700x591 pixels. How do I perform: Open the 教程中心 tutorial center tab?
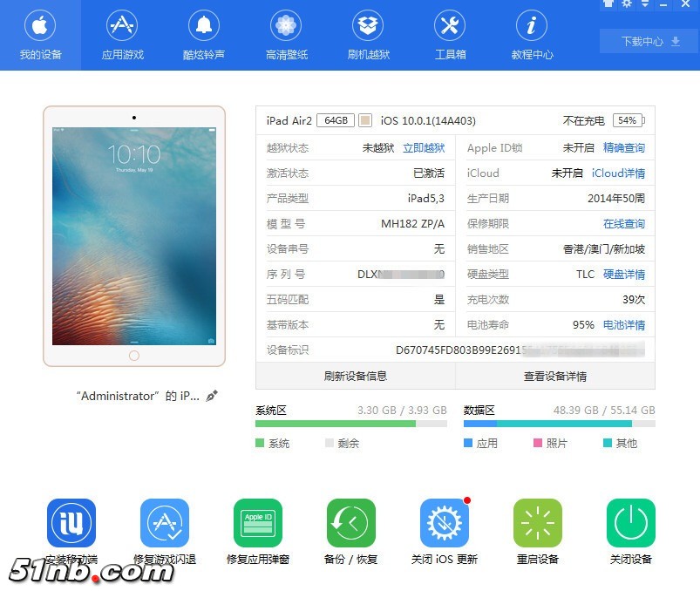(532, 35)
